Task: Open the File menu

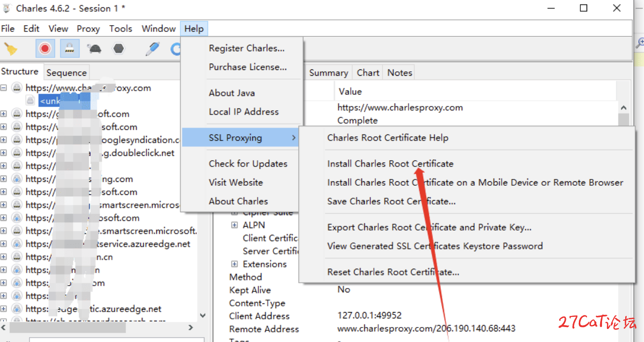Action: (8, 29)
